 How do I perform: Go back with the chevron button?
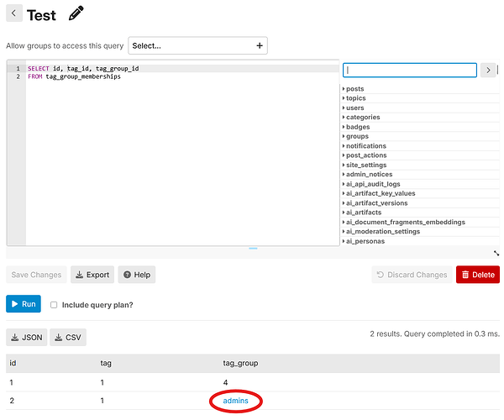(14, 13)
